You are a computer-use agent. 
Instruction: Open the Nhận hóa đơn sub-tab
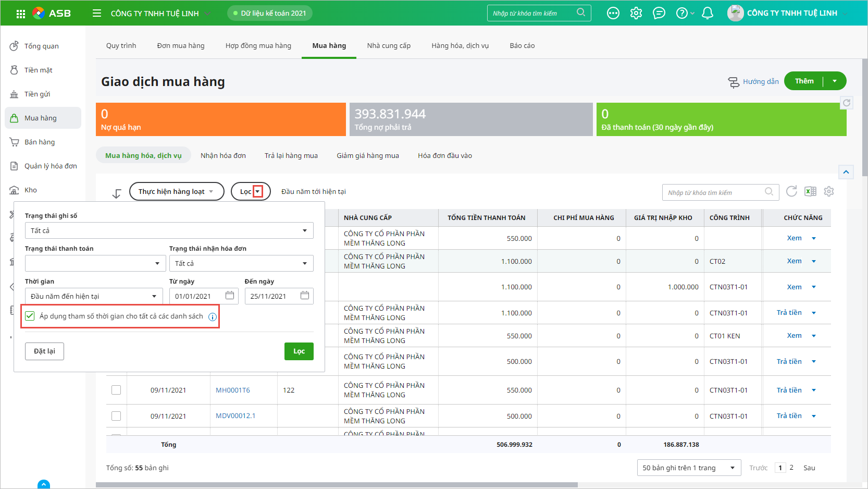click(x=223, y=155)
